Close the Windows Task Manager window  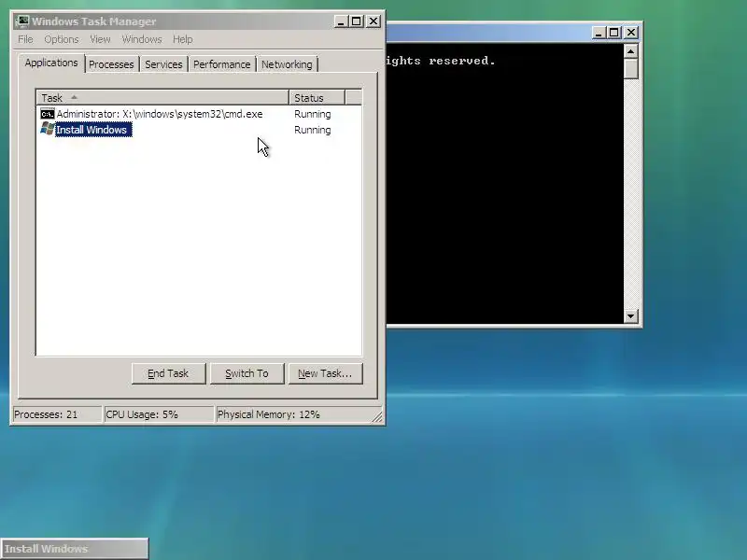(373, 21)
